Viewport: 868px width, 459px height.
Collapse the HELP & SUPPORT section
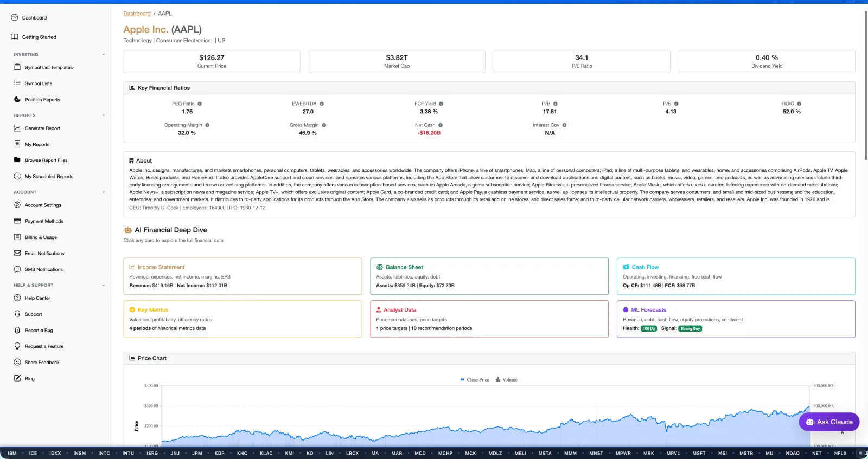pyautogui.click(x=104, y=285)
